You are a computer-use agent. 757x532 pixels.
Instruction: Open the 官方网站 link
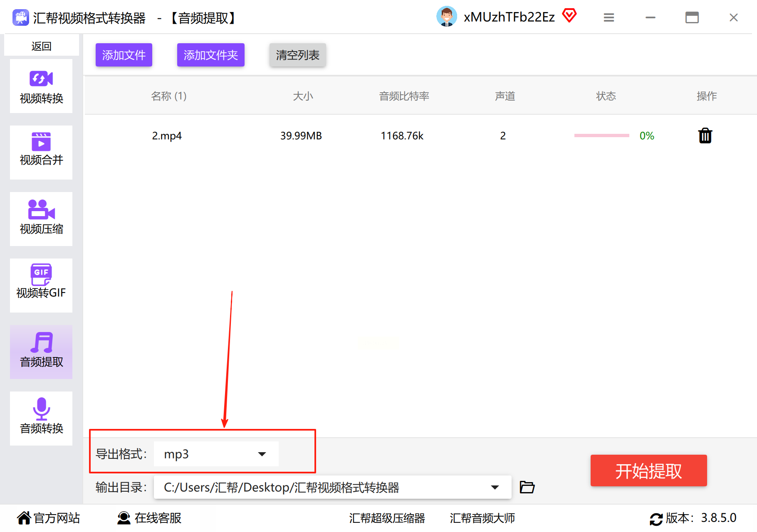pos(48,518)
